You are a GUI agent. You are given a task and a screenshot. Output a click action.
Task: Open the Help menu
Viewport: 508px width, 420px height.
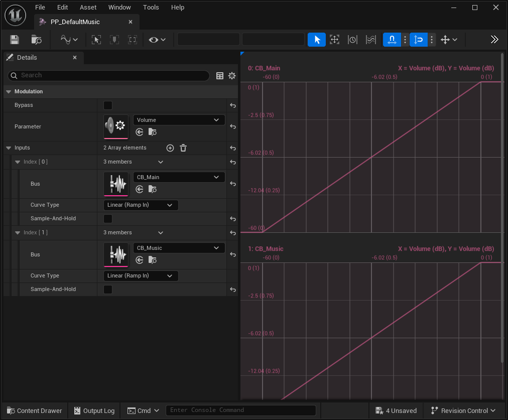click(178, 7)
